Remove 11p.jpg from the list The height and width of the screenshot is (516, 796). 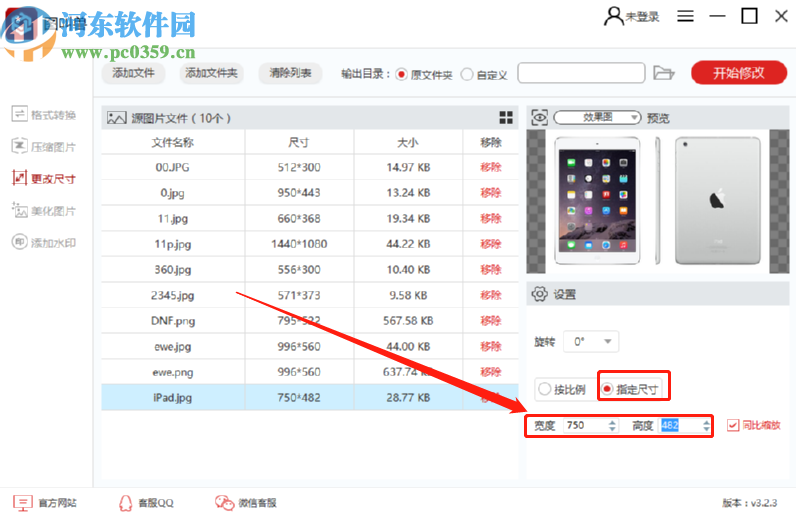pyautogui.click(x=490, y=244)
